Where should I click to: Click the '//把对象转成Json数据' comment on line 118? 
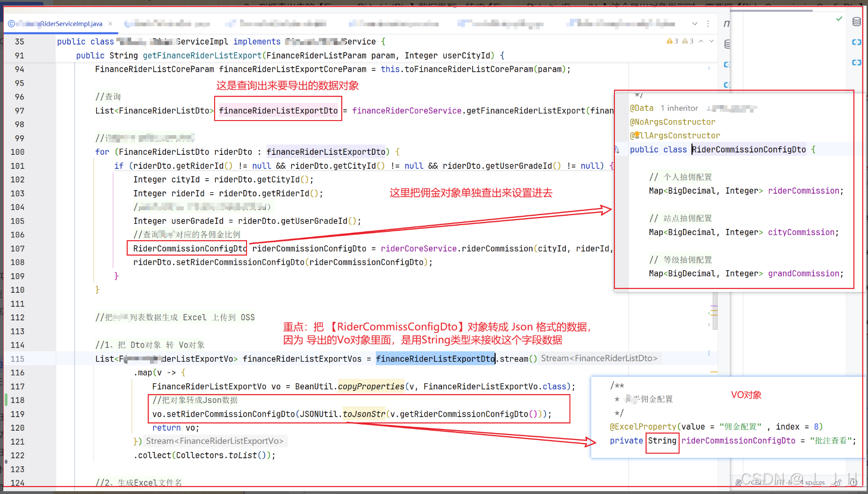pyautogui.click(x=195, y=400)
